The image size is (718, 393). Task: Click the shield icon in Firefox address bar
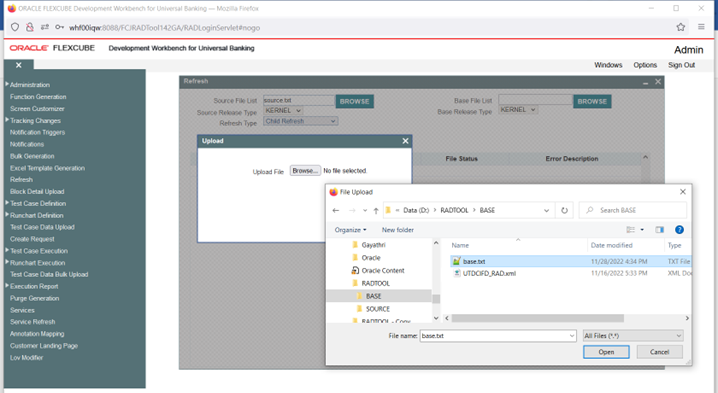coord(15,27)
